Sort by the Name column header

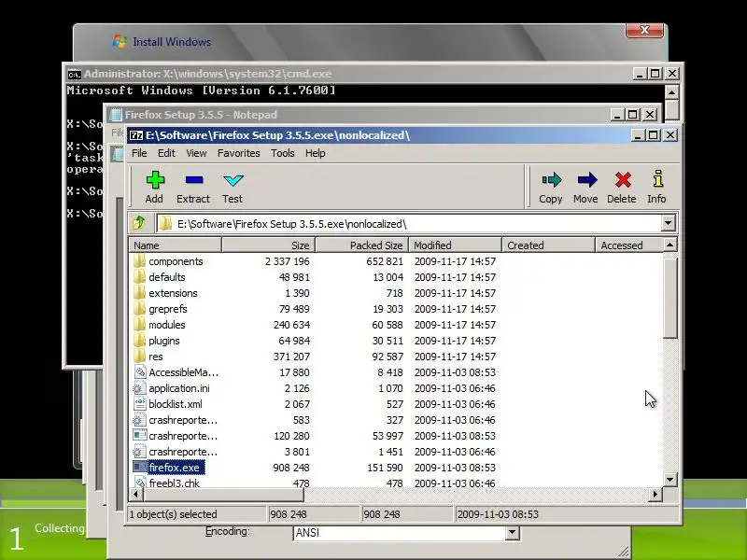175,245
